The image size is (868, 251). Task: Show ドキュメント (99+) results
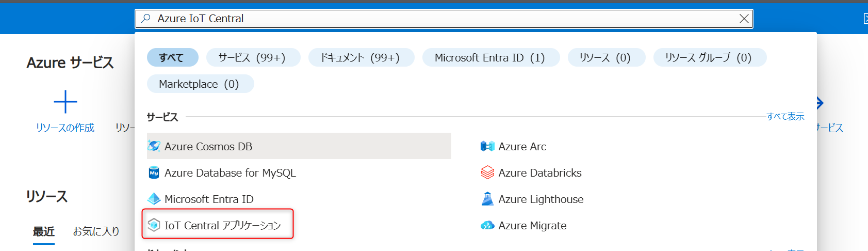coord(361,57)
